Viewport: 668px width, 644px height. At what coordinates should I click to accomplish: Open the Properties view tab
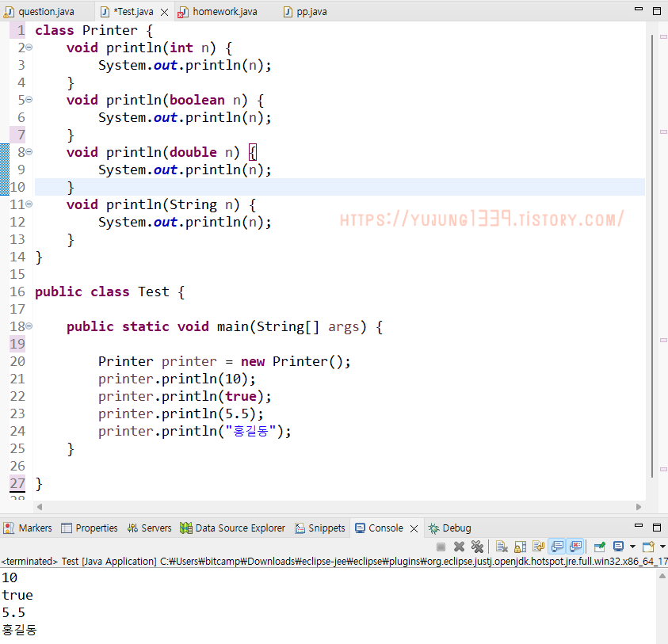(90, 528)
